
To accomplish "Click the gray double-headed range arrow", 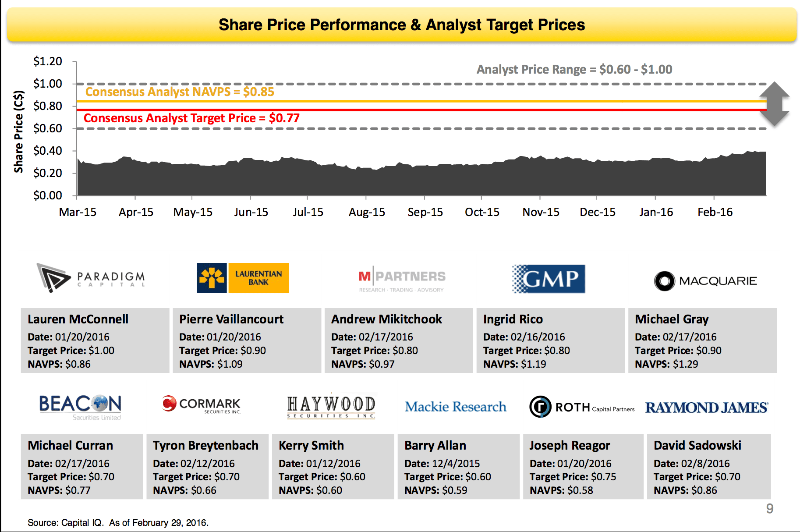I will pos(774,104).
